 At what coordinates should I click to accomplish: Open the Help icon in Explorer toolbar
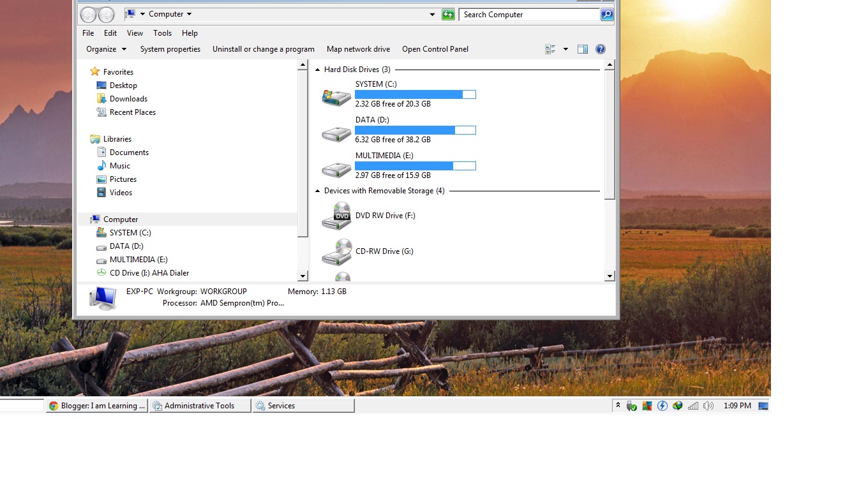point(600,49)
